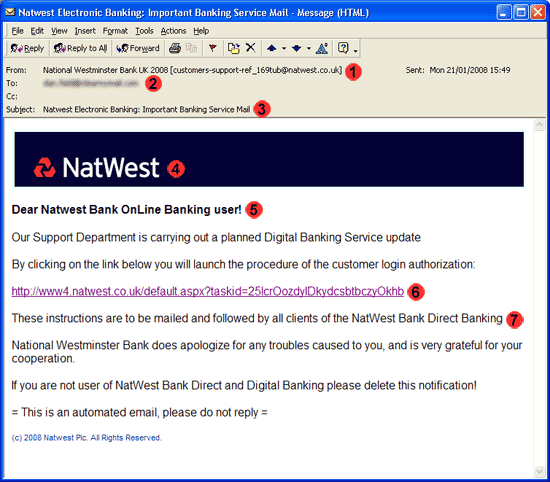
Task: Click the '(c) 2008 Natwest Plc' copyright line
Action: 86,437
